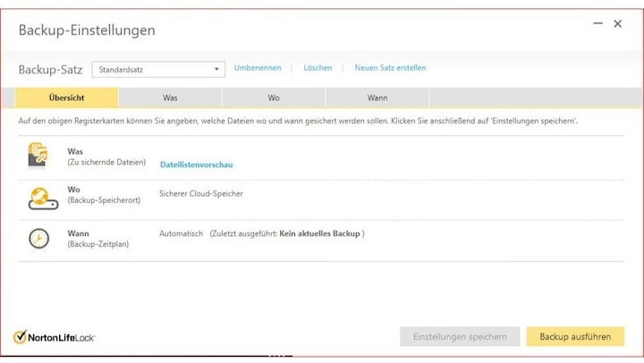Click the NortonLifeLock logo
This screenshot has height=363, width=644.
tap(54, 337)
